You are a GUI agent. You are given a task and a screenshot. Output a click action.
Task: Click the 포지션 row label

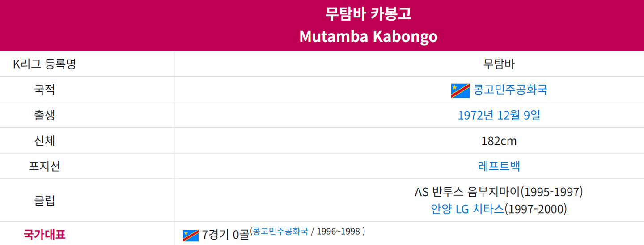(x=45, y=166)
